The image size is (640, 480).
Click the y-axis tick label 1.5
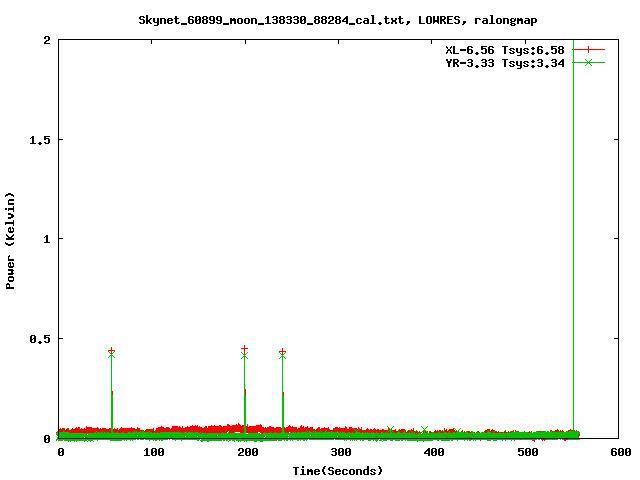pos(40,140)
